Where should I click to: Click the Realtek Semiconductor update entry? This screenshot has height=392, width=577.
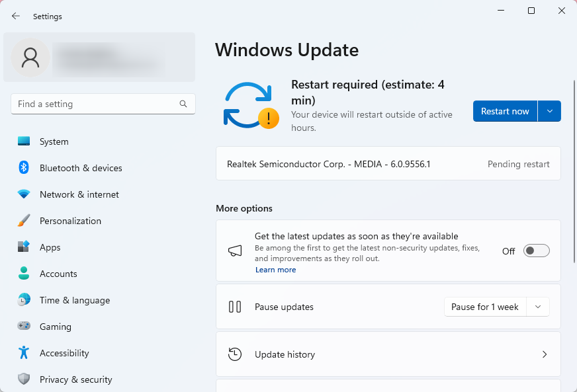pos(388,164)
